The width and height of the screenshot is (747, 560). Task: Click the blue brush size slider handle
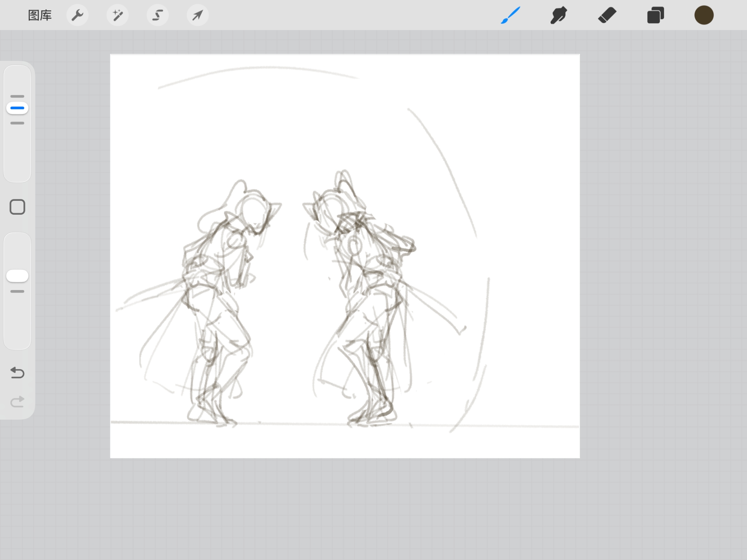point(17,108)
